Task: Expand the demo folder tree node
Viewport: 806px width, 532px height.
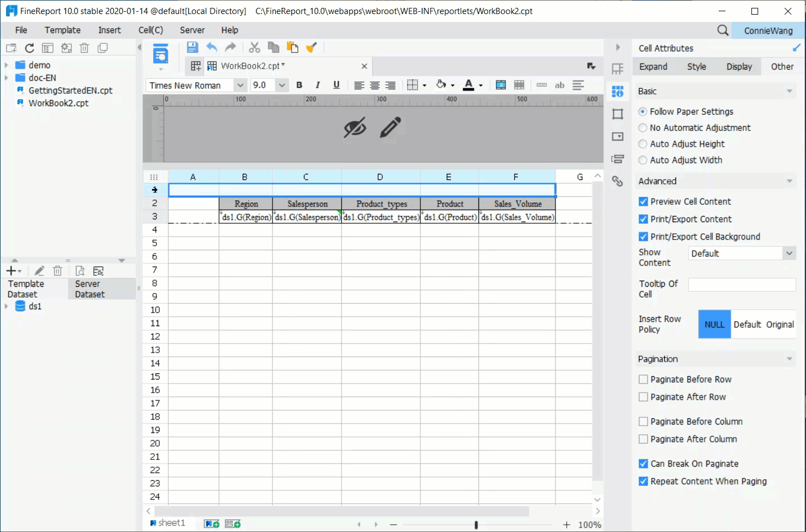Action: pos(6,65)
